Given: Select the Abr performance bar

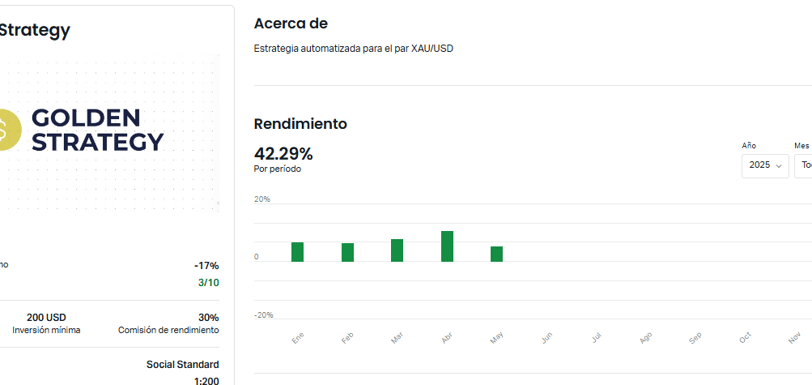Looking at the screenshot, I should (x=447, y=246).
